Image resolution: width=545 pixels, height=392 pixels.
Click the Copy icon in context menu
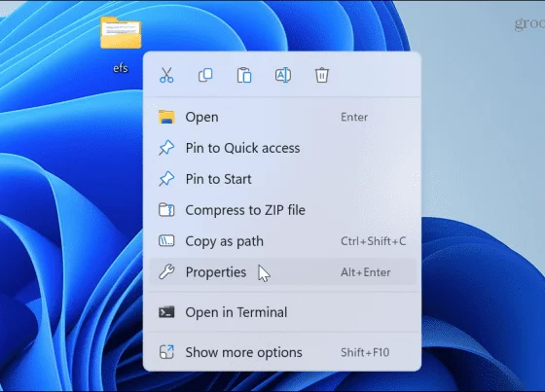(x=205, y=75)
